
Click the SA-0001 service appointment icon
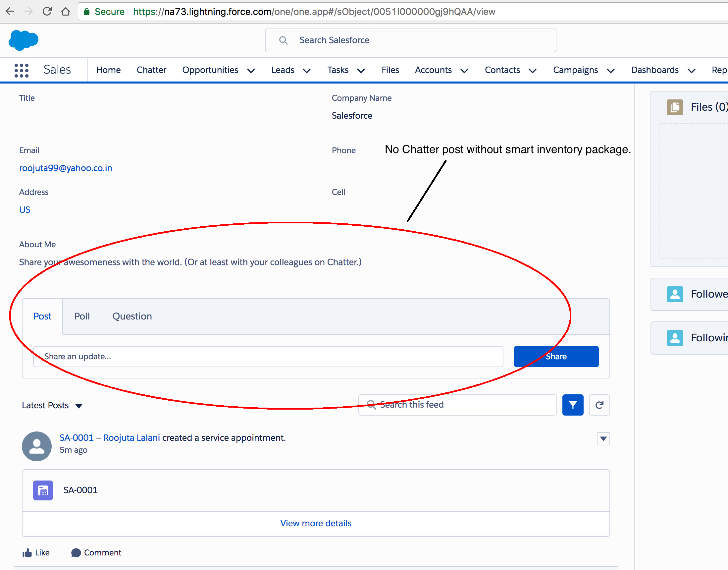click(43, 490)
